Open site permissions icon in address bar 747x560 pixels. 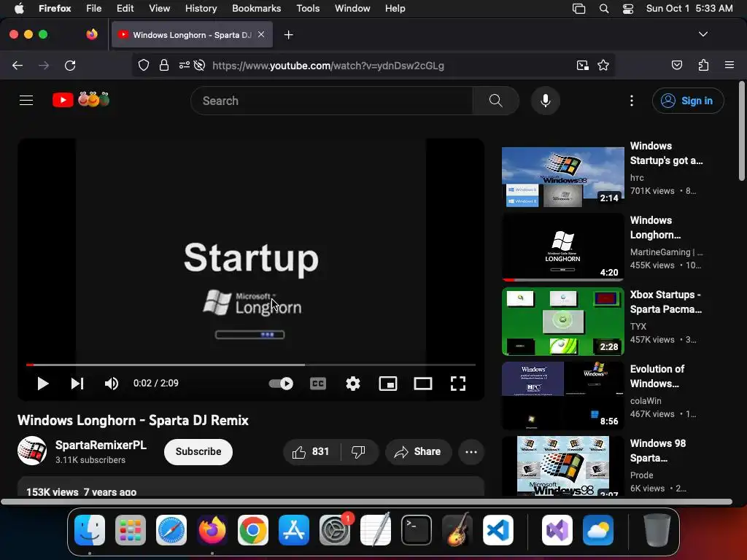click(185, 65)
